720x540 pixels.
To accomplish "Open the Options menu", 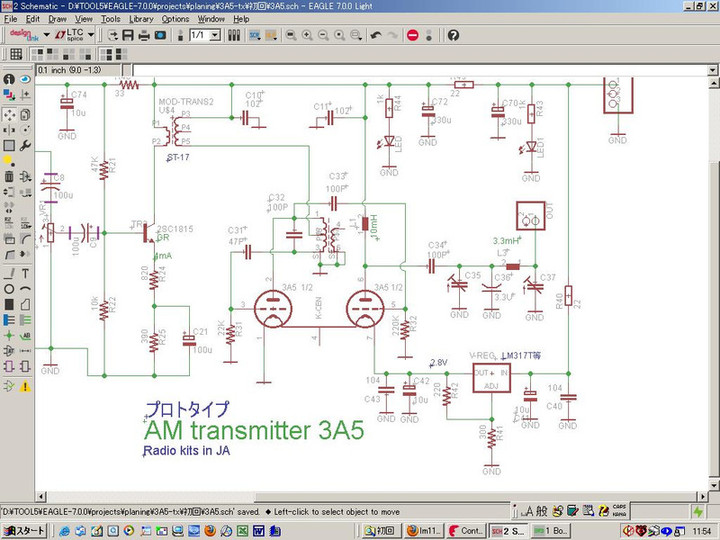I will point(175,18).
